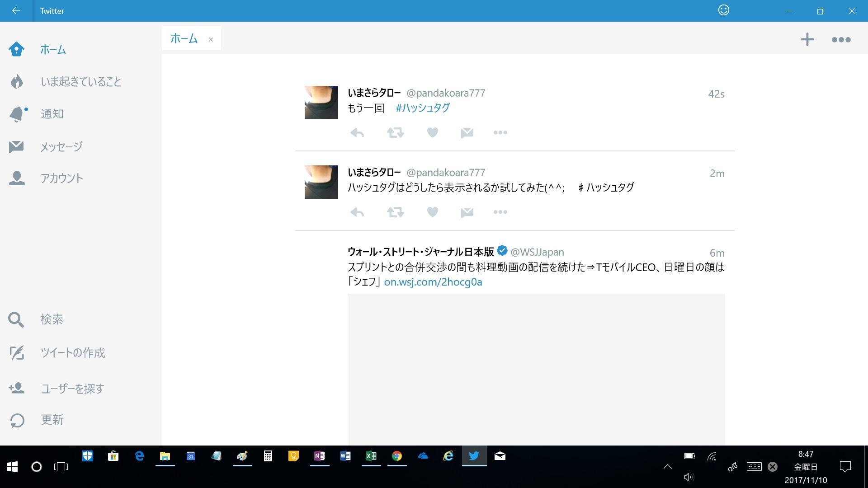The width and height of the screenshot is (868, 488).
Task: Click the find users add-person icon
Action: point(17,388)
